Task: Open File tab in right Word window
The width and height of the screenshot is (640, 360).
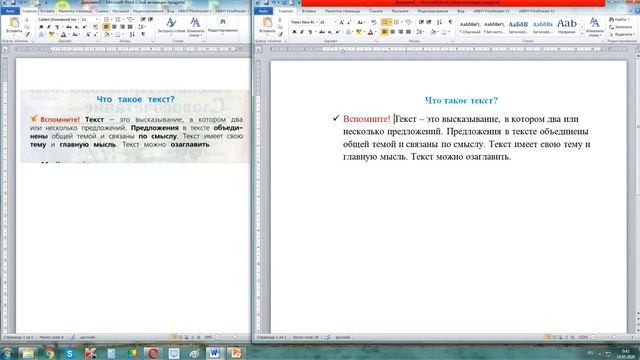Action: pos(264,11)
